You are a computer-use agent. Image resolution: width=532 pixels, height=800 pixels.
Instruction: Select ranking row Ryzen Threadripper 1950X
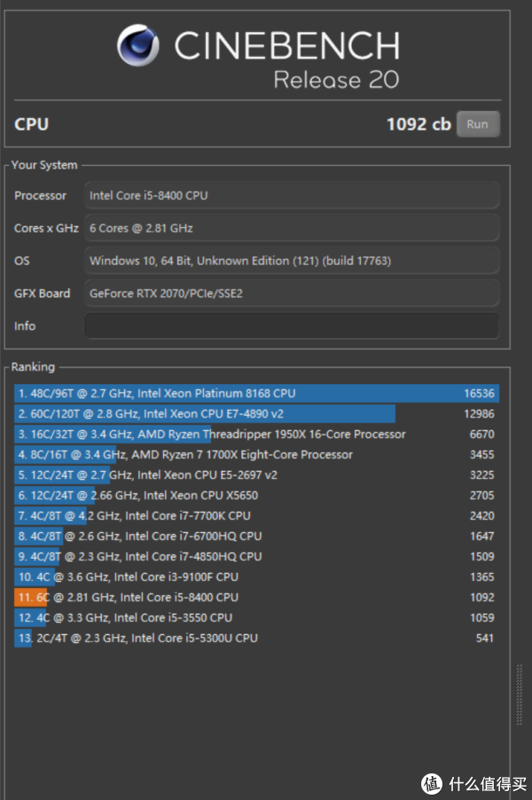coord(256,435)
